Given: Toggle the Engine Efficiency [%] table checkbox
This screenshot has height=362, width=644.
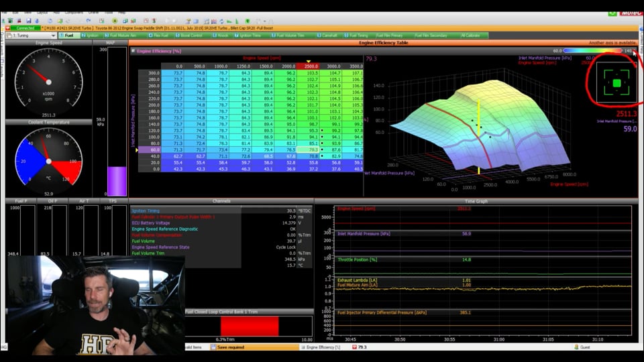Looking at the screenshot, I should click(x=133, y=52).
